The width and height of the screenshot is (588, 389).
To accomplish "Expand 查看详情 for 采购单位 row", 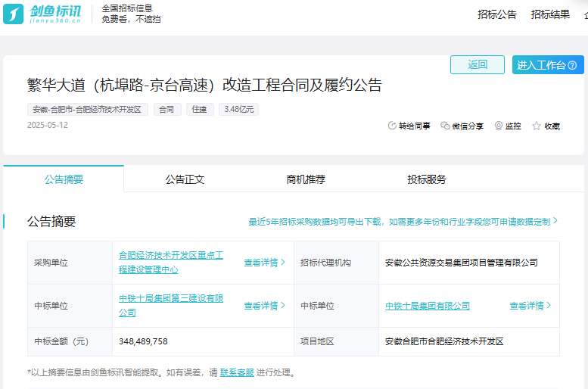I will [264, 263].
